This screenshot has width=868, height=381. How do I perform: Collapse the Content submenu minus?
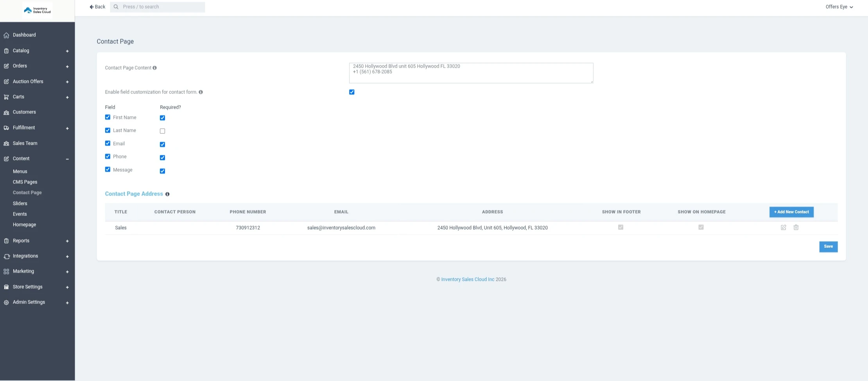(x=67, y=159)
